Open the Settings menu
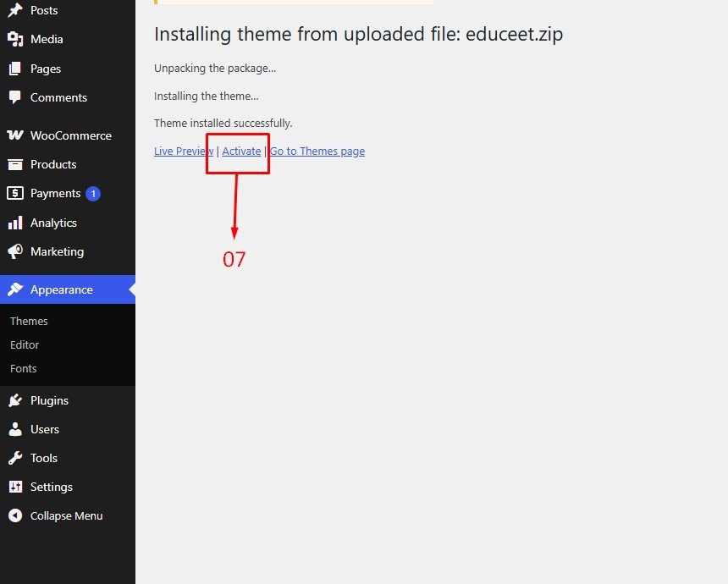Image resolution: width=728 pixels, height=584 pixels. tap(68, 487)
